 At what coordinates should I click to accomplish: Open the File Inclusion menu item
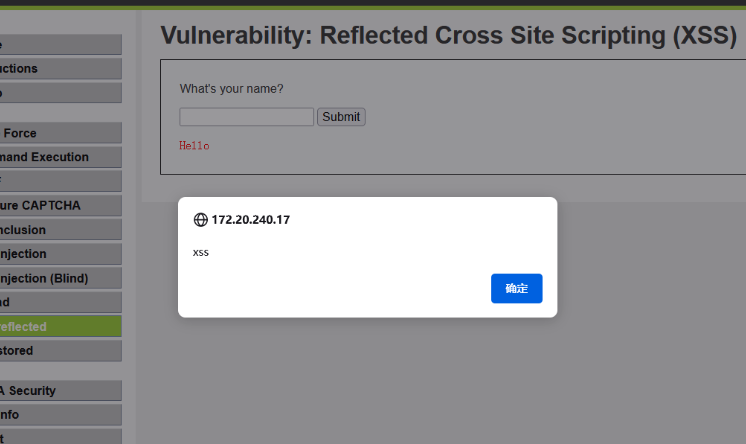(60, 230)
